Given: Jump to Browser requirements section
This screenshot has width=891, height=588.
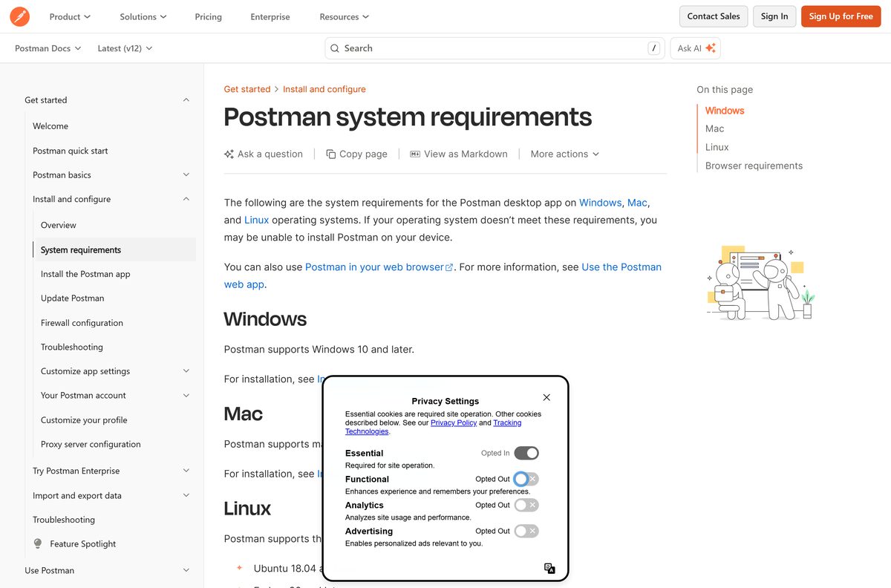Looking at the screenshot, I should [754, 166].
